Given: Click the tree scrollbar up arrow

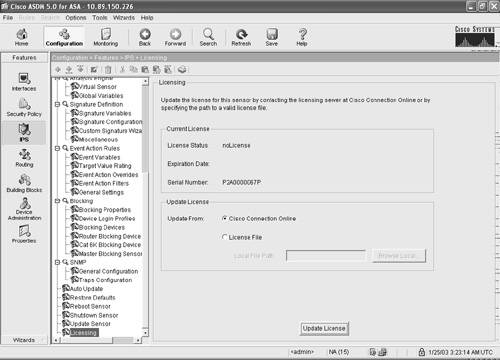Looking at the screenshot, I should coord(145,82).
